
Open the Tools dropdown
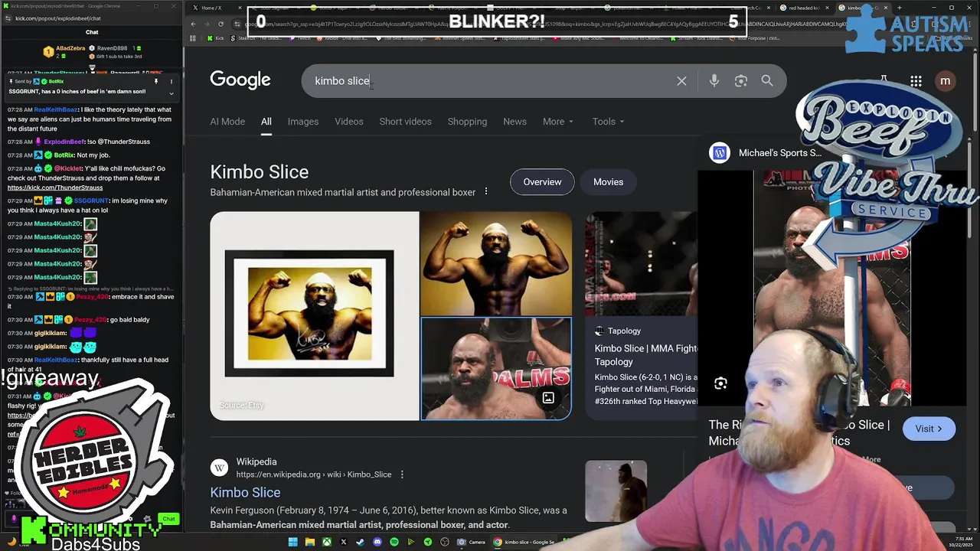coord(608,122)
